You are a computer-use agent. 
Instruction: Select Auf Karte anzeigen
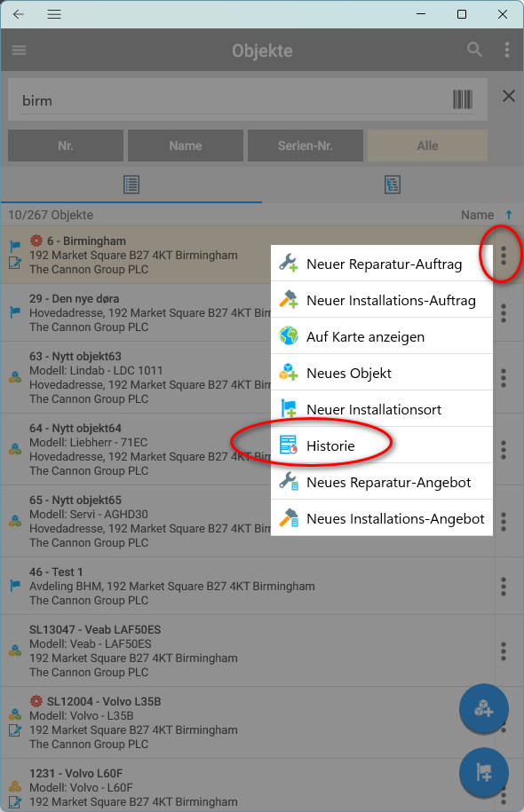click(382, 336)
